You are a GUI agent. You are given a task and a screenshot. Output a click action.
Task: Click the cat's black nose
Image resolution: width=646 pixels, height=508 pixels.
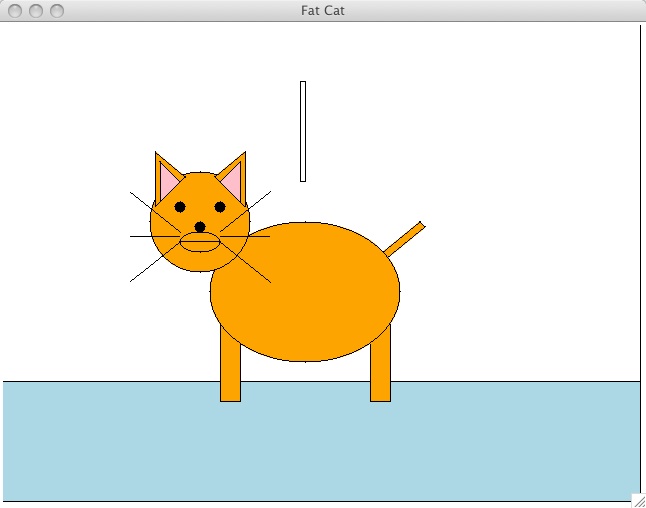coord(200,227)
